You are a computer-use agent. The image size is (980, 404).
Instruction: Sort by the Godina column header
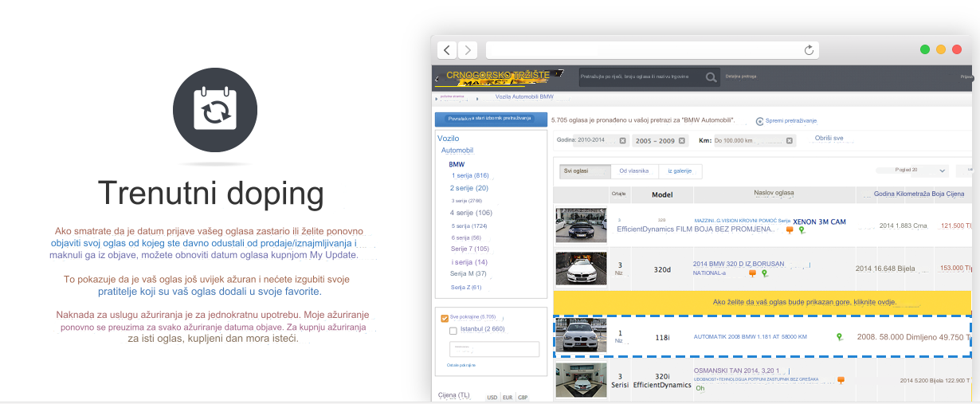(x=884, y=194)
